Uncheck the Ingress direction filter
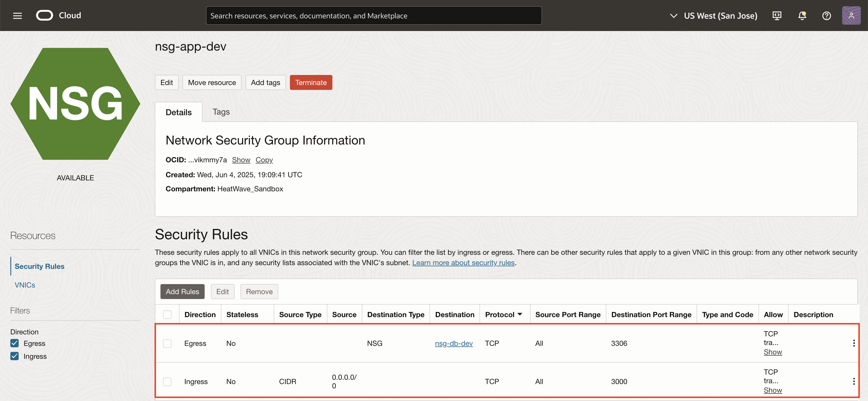The height and width of the screenshot is (401, 868). (14, 356)
